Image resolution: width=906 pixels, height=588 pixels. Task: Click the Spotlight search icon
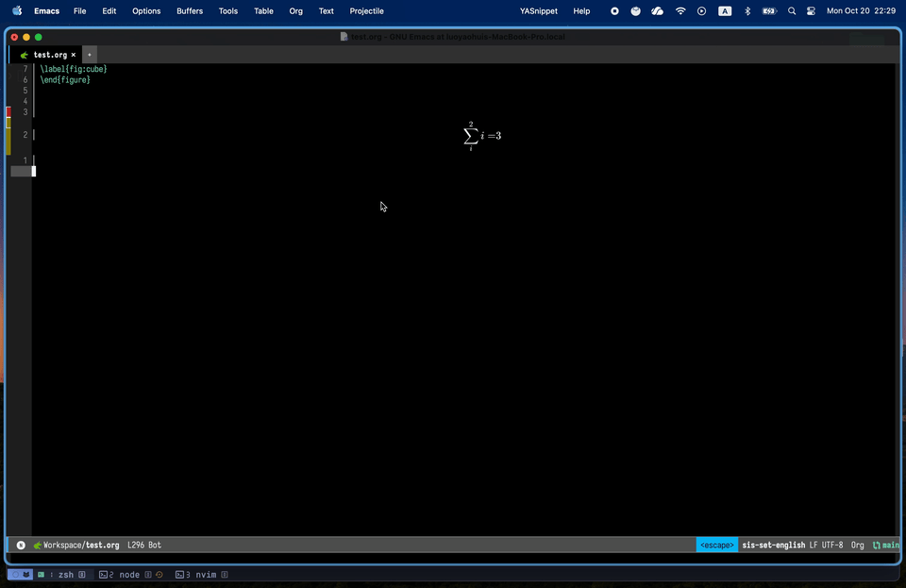click(792, 10)
